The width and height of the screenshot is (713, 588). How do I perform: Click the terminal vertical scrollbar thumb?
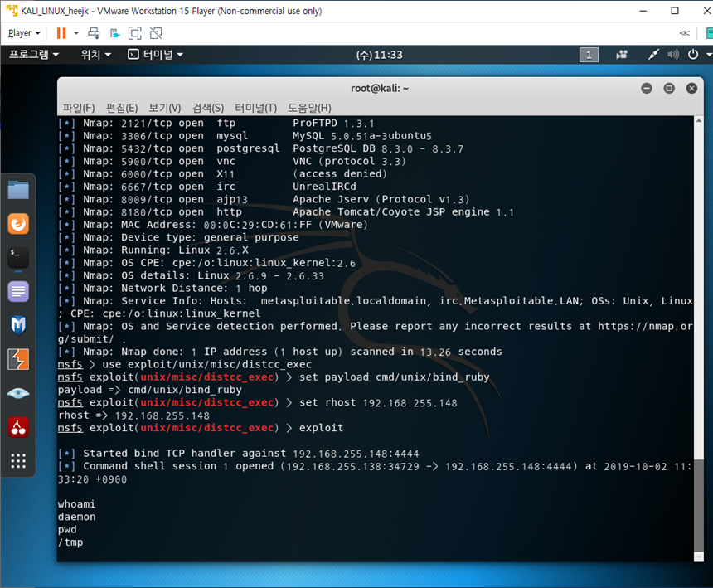point(699,505)
